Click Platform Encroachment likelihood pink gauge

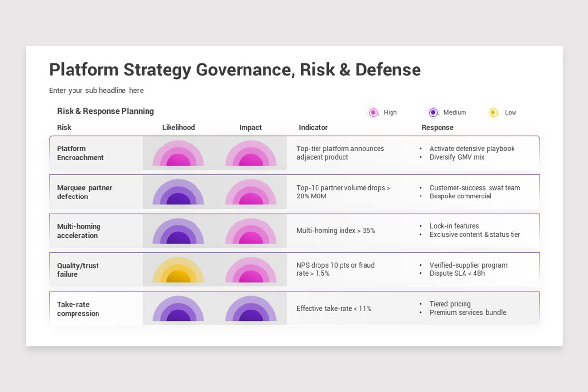(x=178, y=153)
